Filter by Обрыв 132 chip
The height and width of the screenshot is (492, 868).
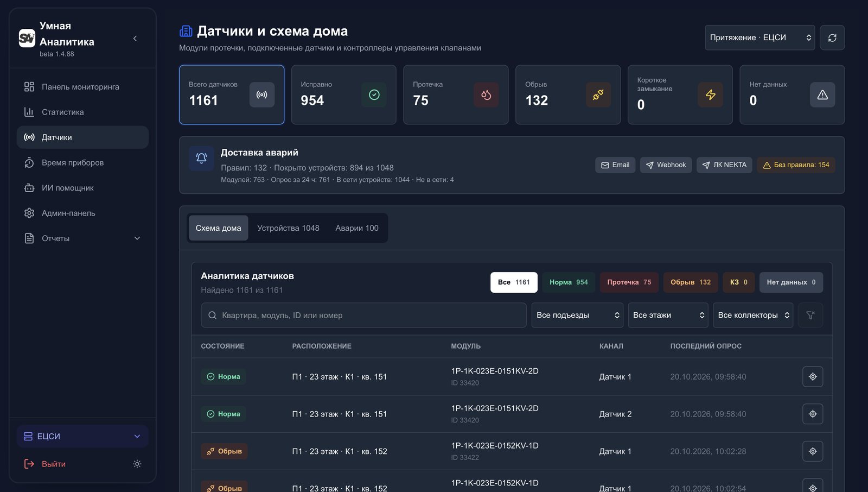coord(691,282)
